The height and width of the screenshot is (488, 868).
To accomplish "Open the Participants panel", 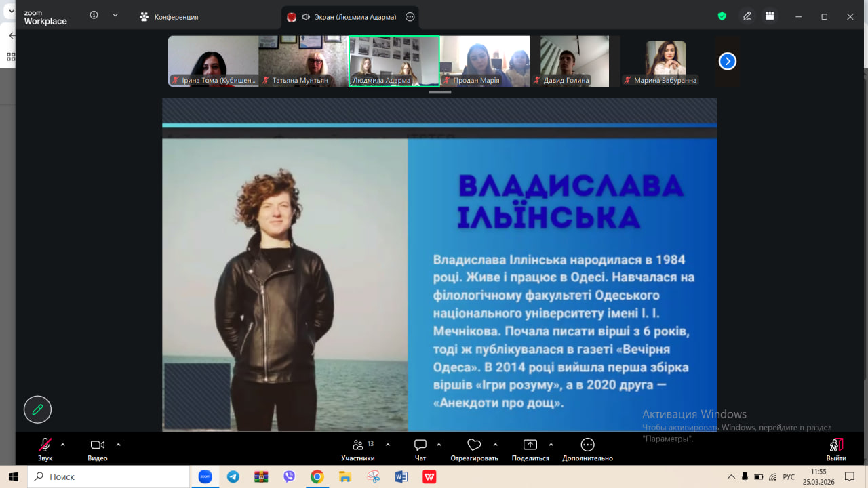I will 357,449.
